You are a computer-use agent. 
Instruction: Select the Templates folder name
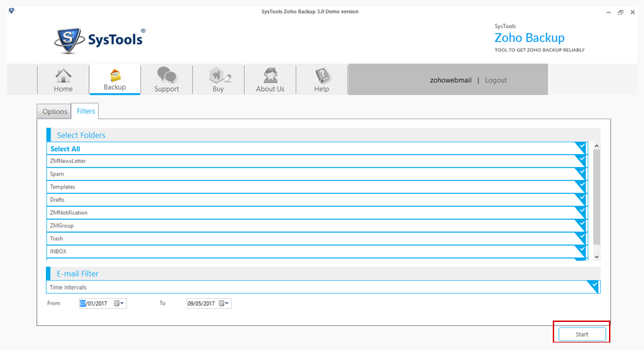pos(62,187)
